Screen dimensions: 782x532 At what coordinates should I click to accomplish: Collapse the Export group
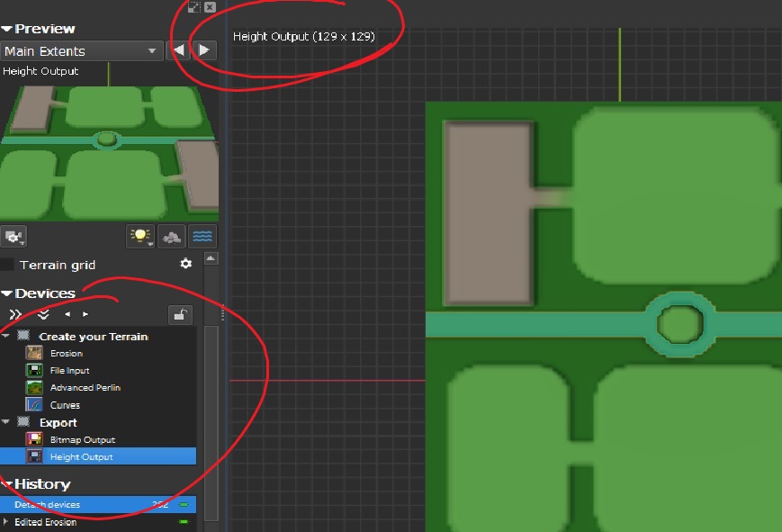5,422
